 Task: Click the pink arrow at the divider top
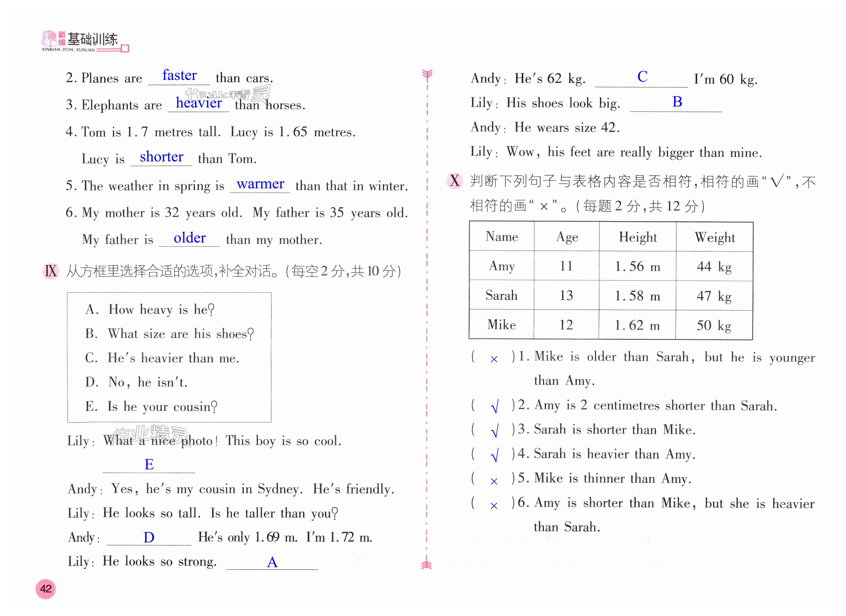click(x=427, y=75)
